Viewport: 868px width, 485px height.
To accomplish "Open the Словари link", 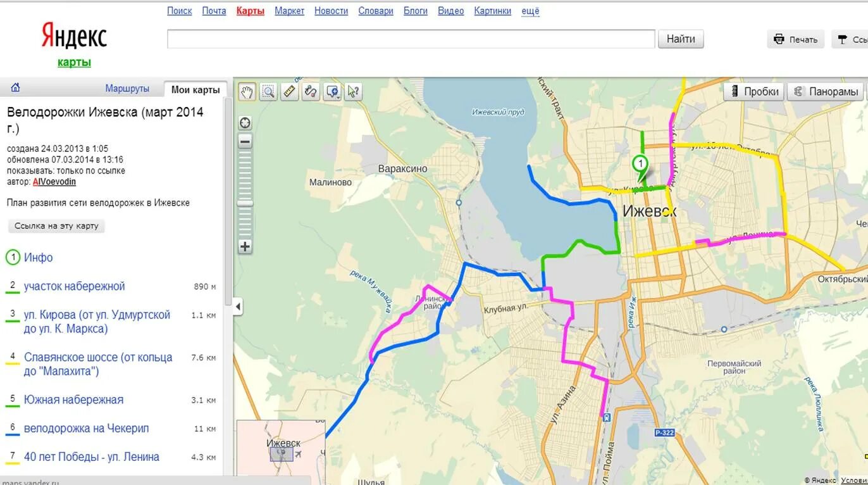I will (x=376, y=11).
